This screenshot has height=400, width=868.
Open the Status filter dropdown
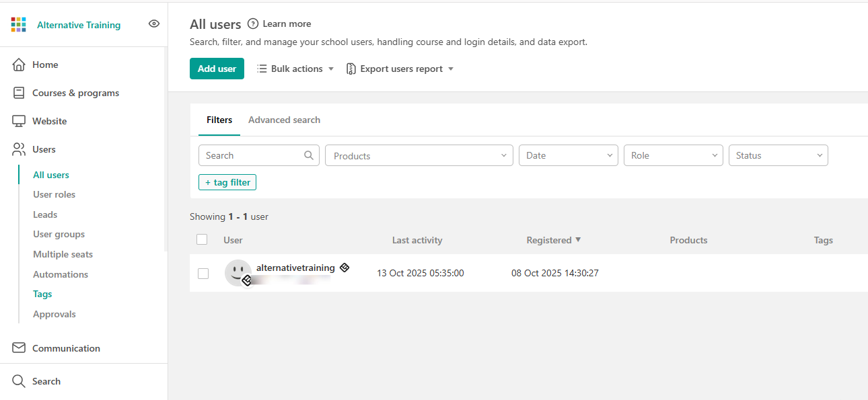tap(779, 155)
